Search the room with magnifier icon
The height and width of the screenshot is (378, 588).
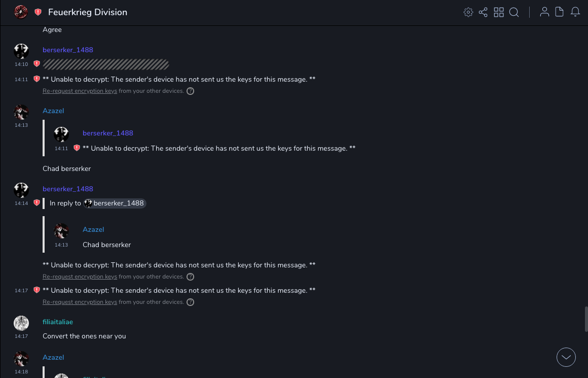tap(514, 12)
